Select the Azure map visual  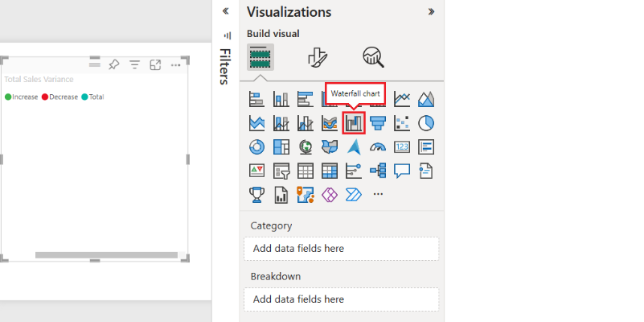(x=354, y=147)
